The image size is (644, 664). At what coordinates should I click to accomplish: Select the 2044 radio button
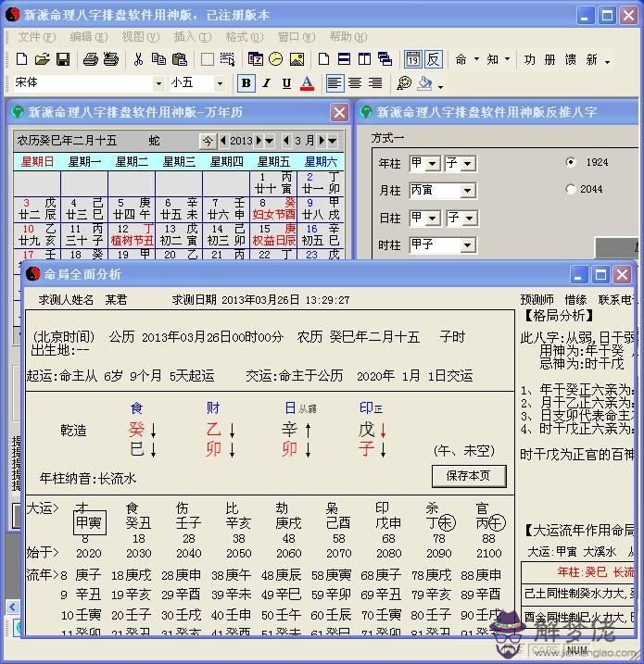click(x=571, y=189)
